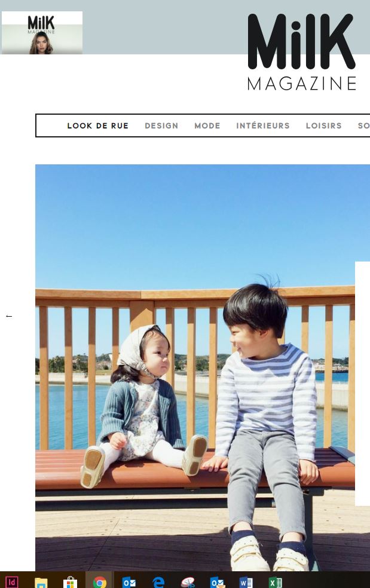
Task: Open File Explorer folder icon in taskbar
Action: 41,583
